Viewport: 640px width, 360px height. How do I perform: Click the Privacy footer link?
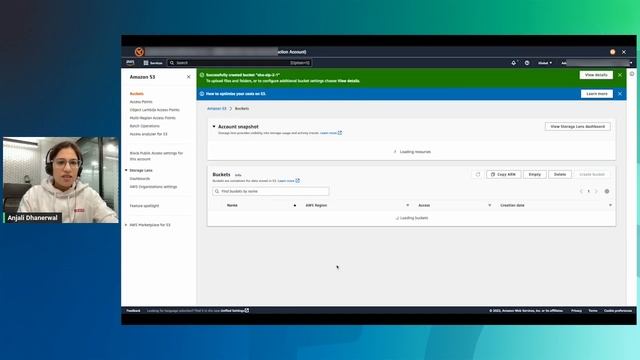click(576, 311)
